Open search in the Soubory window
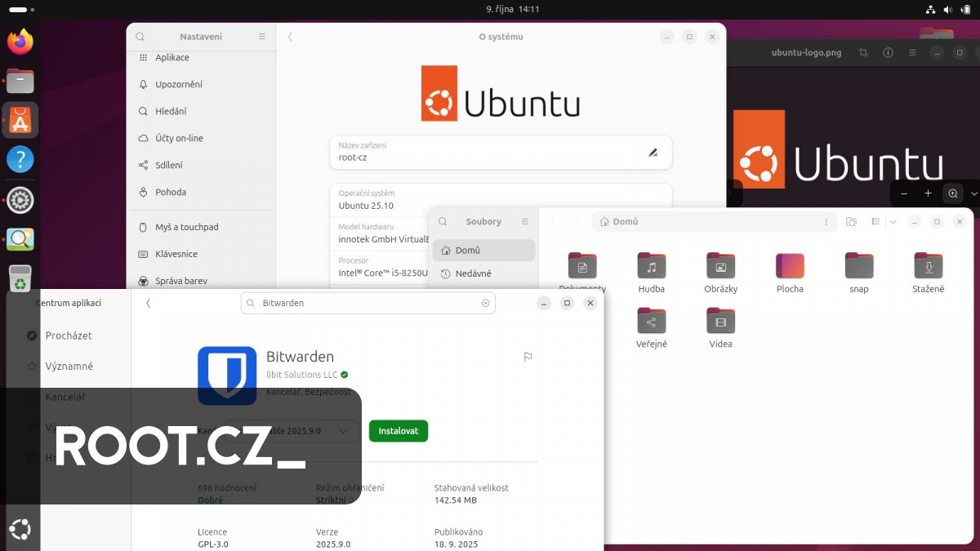Screen dimensions: 980x551 click(x=442, y=221)
